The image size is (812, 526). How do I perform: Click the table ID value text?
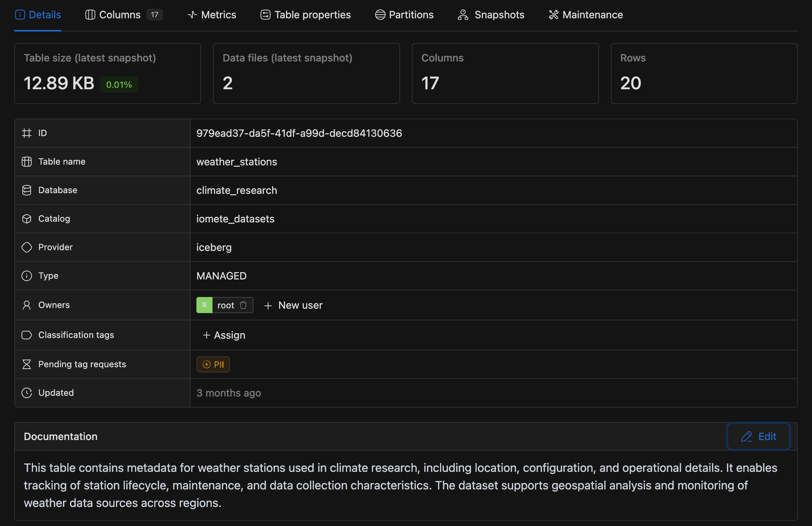tap(299, 133)
